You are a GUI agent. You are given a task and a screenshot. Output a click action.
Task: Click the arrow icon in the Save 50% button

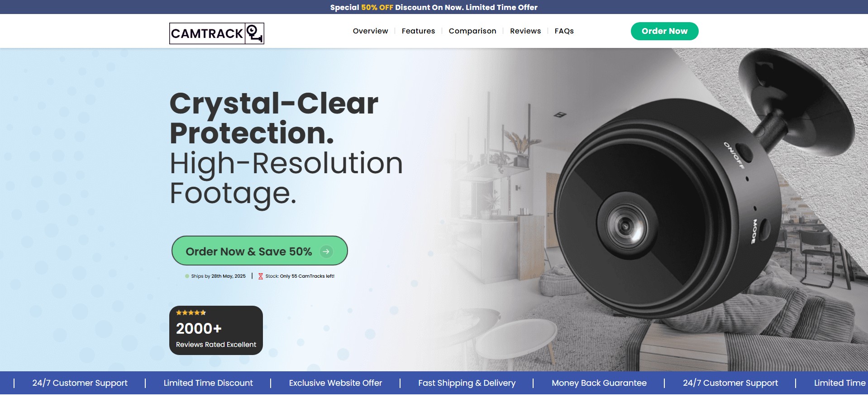click(x=326, y=251)
